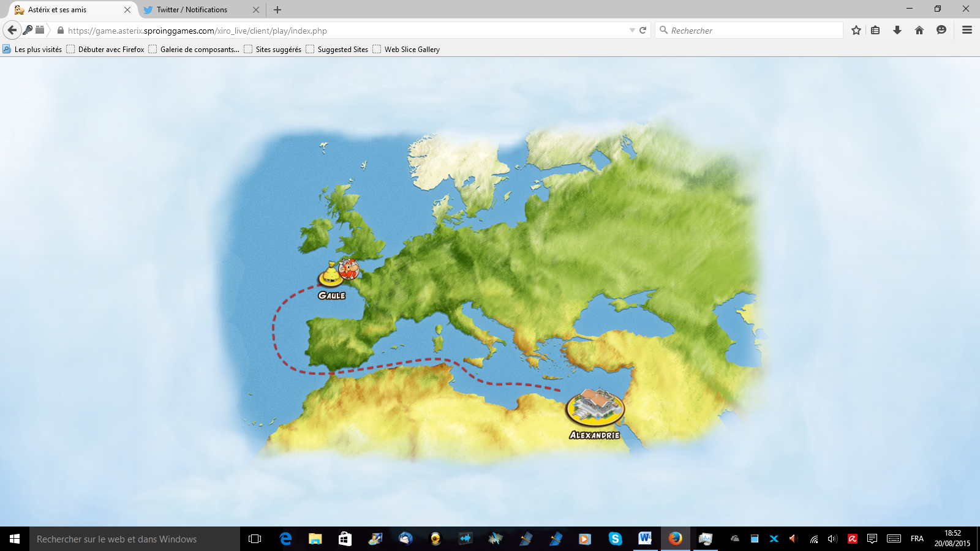The image size is (980, 551).
Task: Open the downloads arrow icon
Action: pyautogui.click(x=897, y=30)
